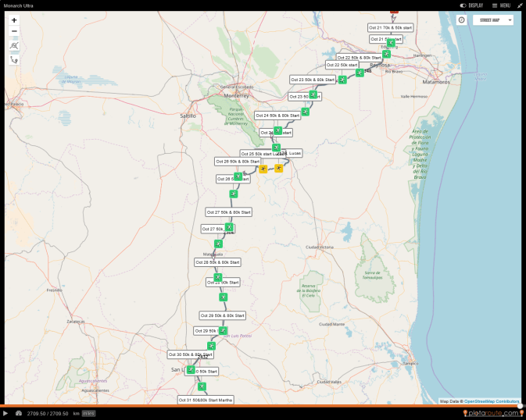The image size is (526, 420).
Task: Click the fullscreen expand icon
Action: [520, 5]
